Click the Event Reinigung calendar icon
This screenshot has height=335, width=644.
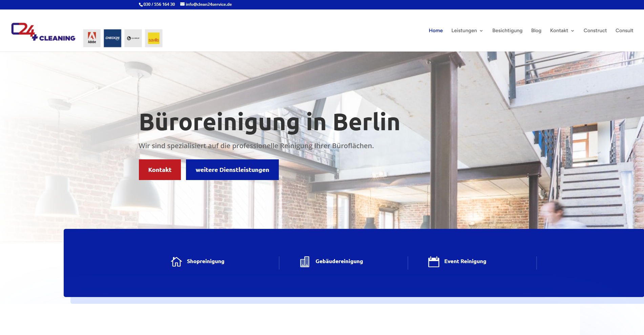coord(434,262)
